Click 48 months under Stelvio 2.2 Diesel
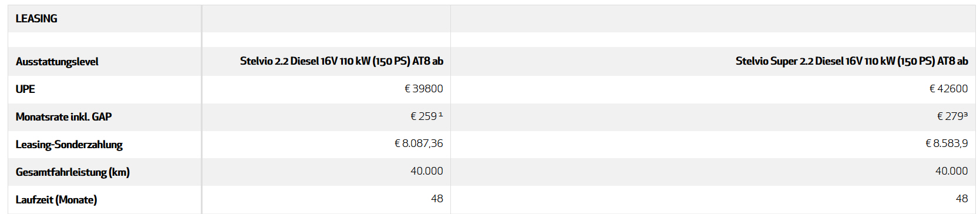The height and width of the screenshot is (214, 980). (437, 199)
